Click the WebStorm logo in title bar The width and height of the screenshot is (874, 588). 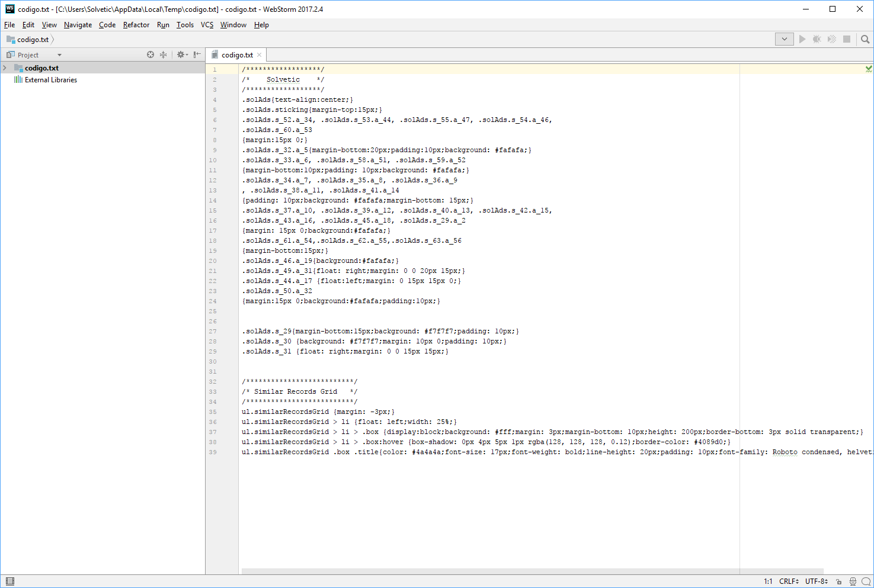click(10, 9)
